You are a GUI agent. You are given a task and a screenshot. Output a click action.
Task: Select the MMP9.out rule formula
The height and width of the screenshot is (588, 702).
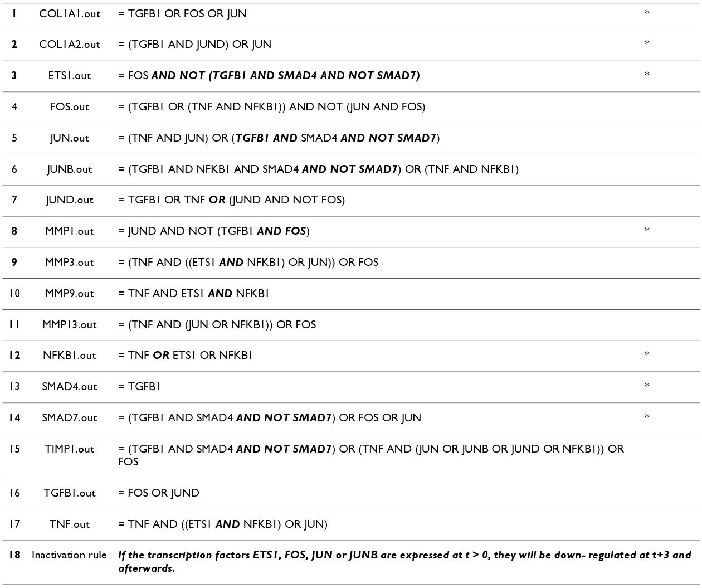click(193, 294)
